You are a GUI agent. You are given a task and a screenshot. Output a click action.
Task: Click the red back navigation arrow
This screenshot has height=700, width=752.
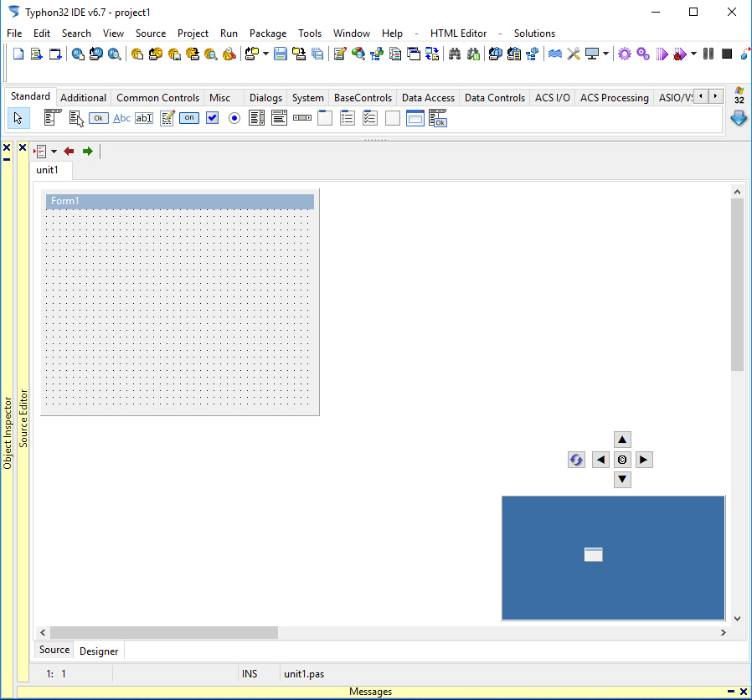[69, 152]
